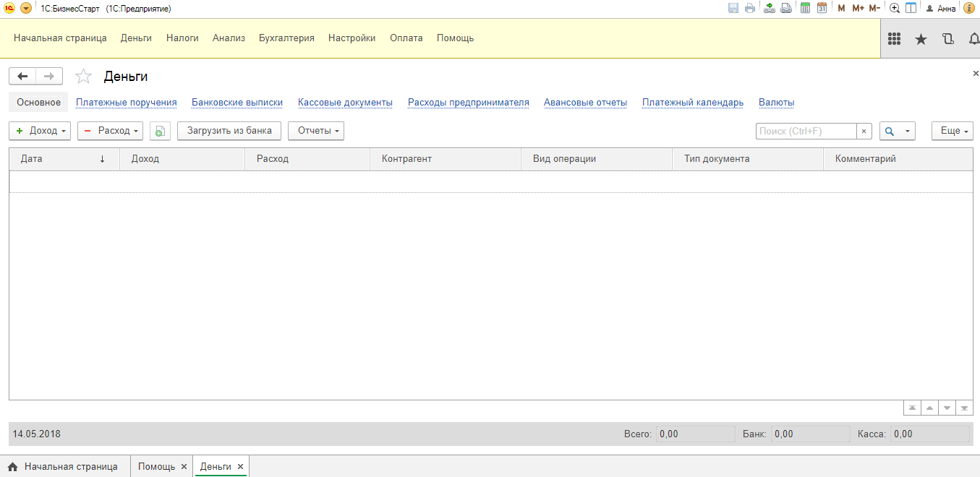
Task: Click the copy document icon button
Action: (160, 131)
